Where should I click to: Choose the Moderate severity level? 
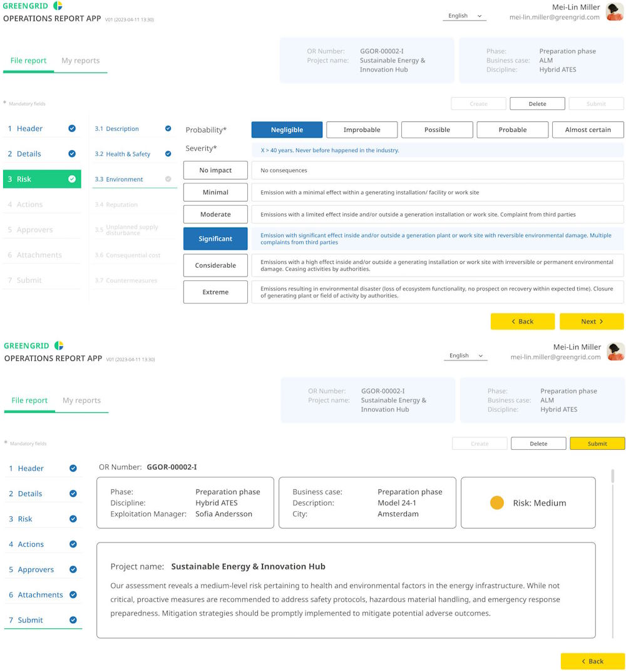pos(215,214)
